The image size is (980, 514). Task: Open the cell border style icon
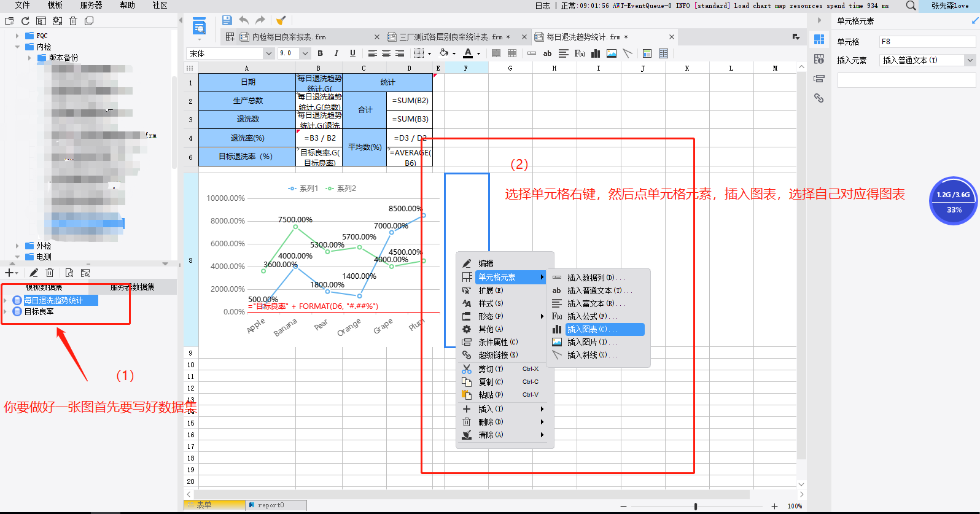pyautogui.click(x=419, y=53)
